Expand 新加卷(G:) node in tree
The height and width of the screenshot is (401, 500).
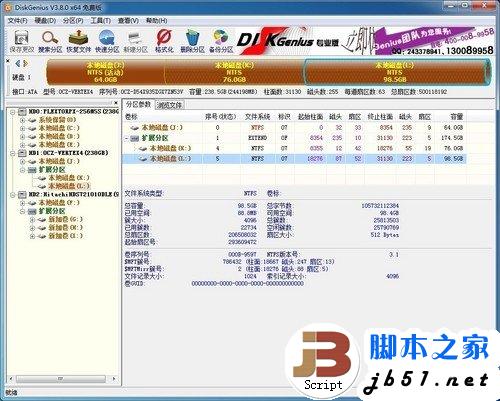(32, 219)
